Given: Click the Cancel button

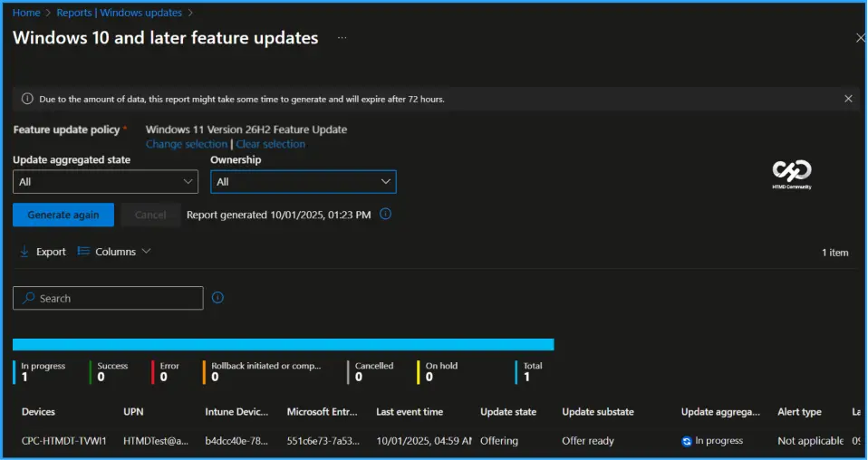Looking at the screenshot, I should click(x=150, y=215).
